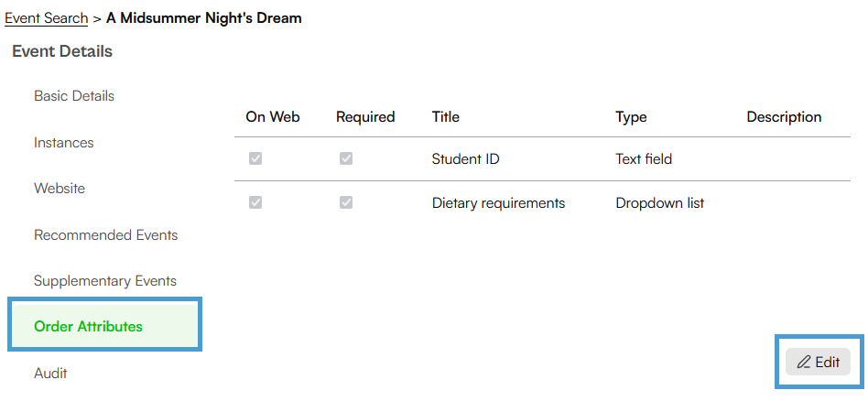Click the Dropdown list type cell

pos(660,203)
